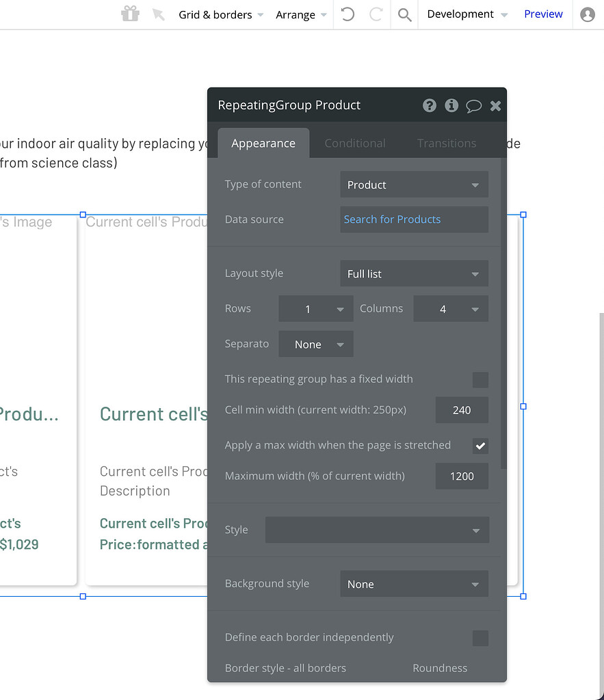
Task: Enable fixed width for the repeating group
Action: (480, 379)
